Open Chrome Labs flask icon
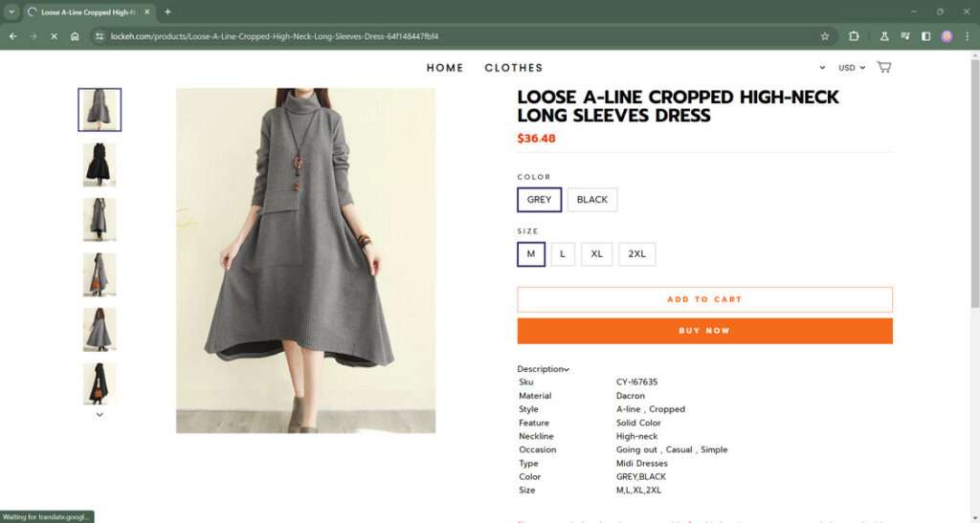Viewport: 980px width, 523px height. tap(885, 36)
